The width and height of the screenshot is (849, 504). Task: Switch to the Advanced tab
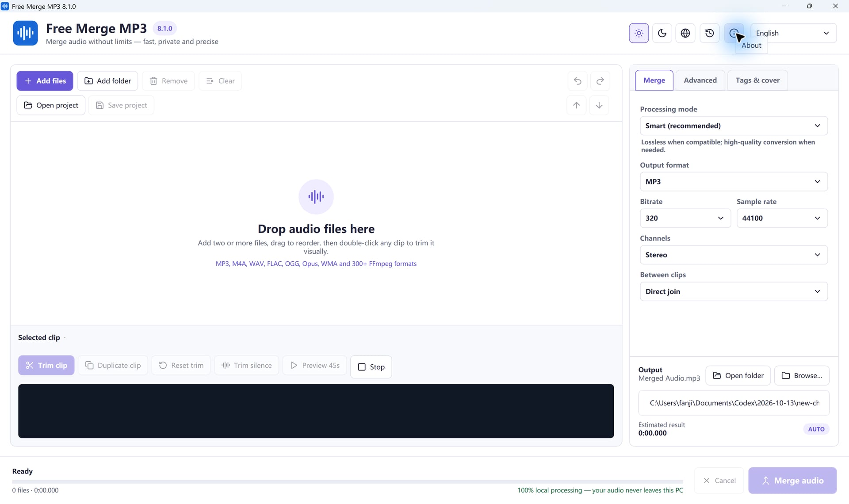tap(700, 80)
